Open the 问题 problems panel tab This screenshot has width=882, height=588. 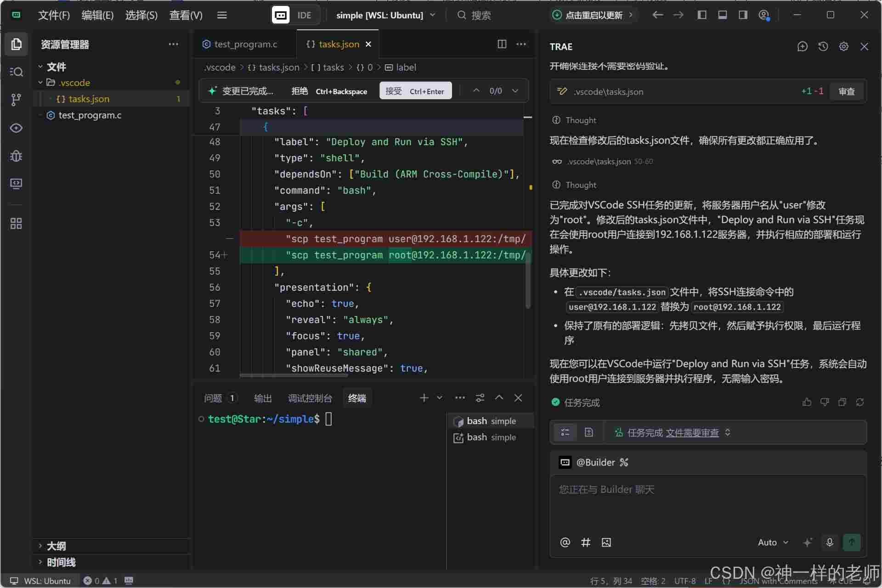(x=213, y=398)
